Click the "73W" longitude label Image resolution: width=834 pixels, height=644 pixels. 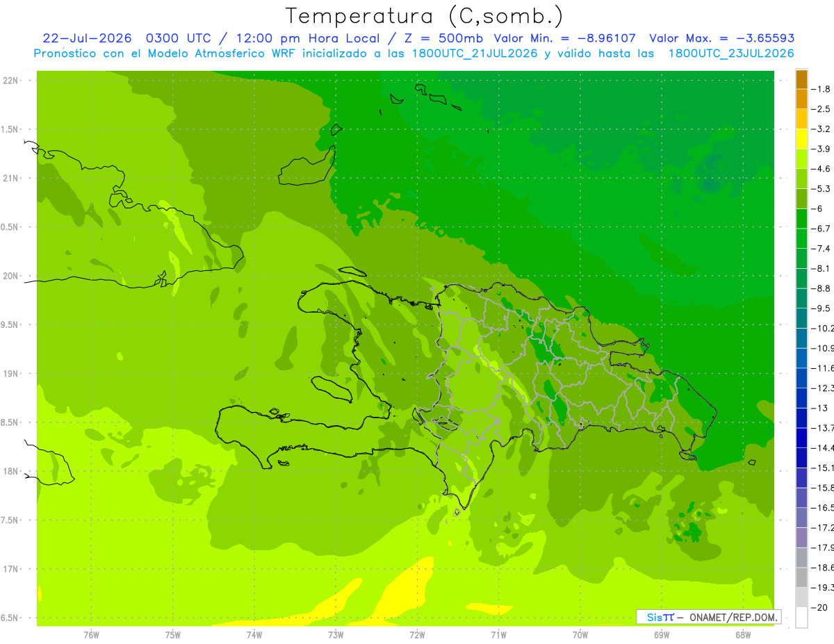tap(336, 635)
